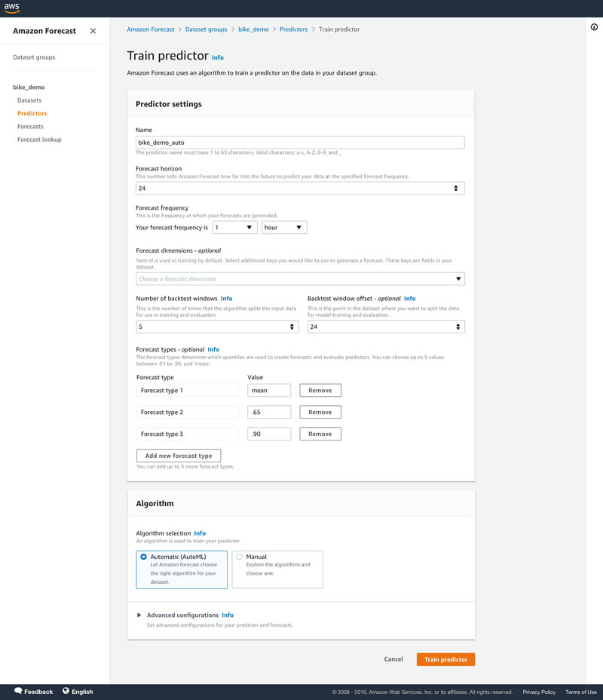The width and height of the screenshot is (603, 700).
Task: Click the Feedback speech bubble icon
Action: pos(18,691)
